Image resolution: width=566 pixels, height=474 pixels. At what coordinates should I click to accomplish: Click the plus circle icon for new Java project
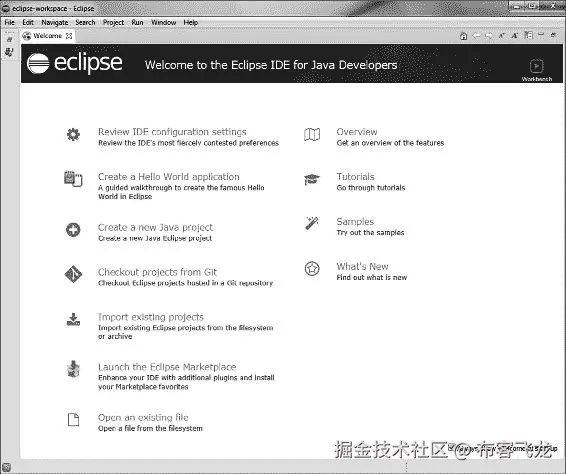73,230
